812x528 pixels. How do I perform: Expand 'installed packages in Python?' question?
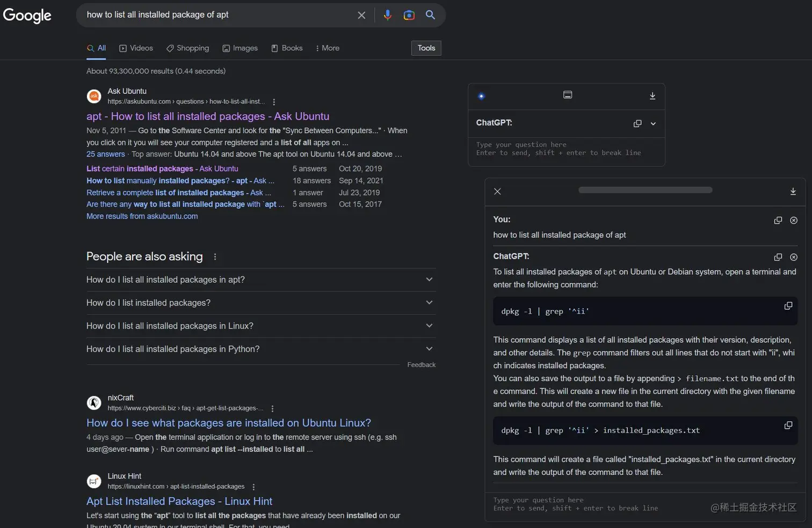[x=261, y=349]
